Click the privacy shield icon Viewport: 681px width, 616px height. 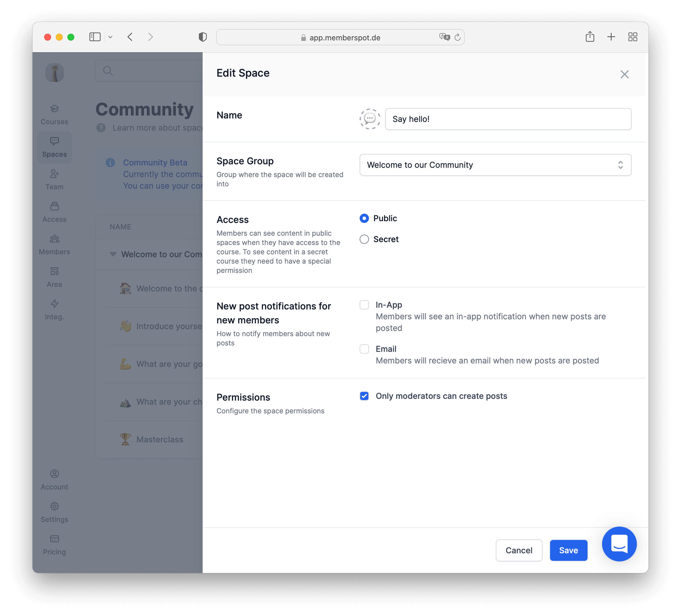pyautogui.click(x=203, y=37)
